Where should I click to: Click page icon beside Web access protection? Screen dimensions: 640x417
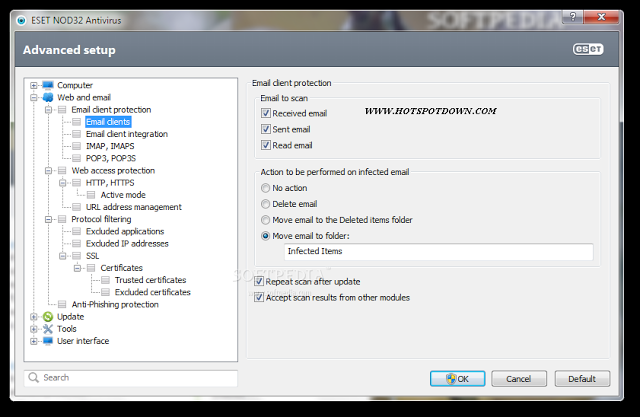pyautogui.click(x=62, y=170)
